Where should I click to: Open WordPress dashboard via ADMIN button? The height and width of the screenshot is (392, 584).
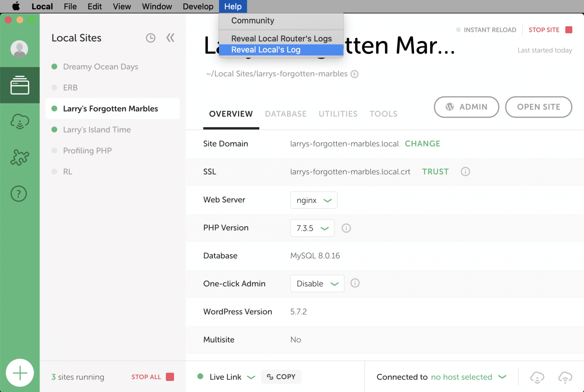click(467, 107)
